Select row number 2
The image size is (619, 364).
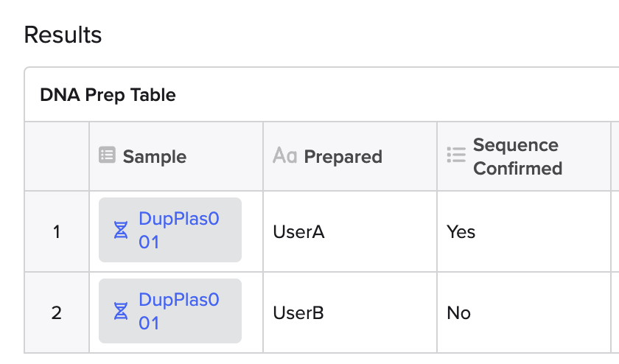(x=57, y=312)
